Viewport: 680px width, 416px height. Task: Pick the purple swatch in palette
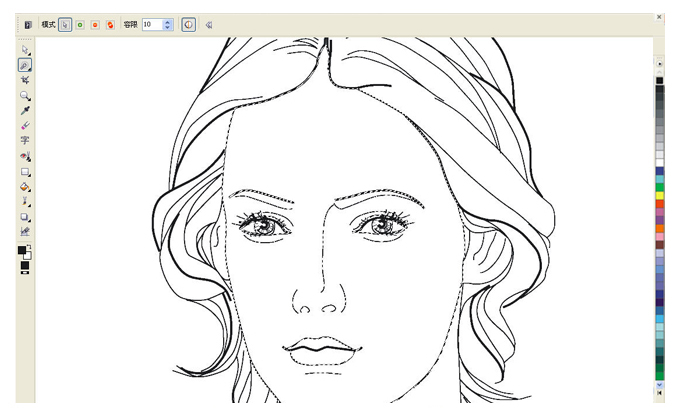660,220
